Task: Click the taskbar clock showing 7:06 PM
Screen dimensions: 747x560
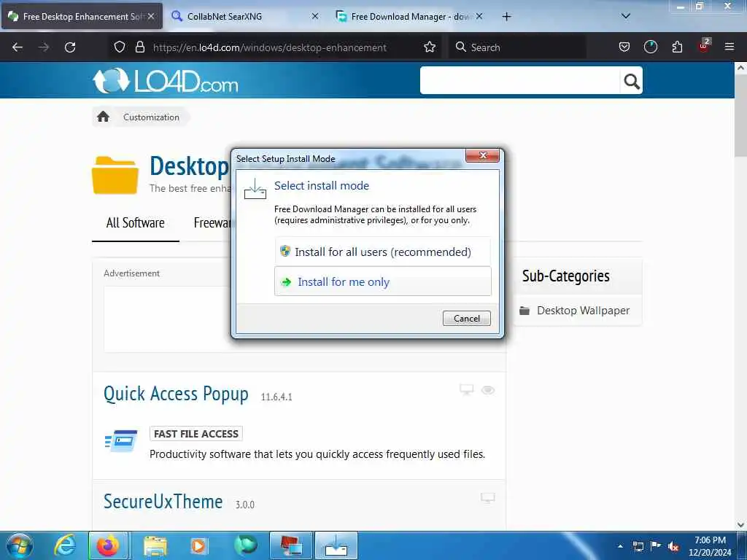Action: pyautogui.click(x=710, y=546)
